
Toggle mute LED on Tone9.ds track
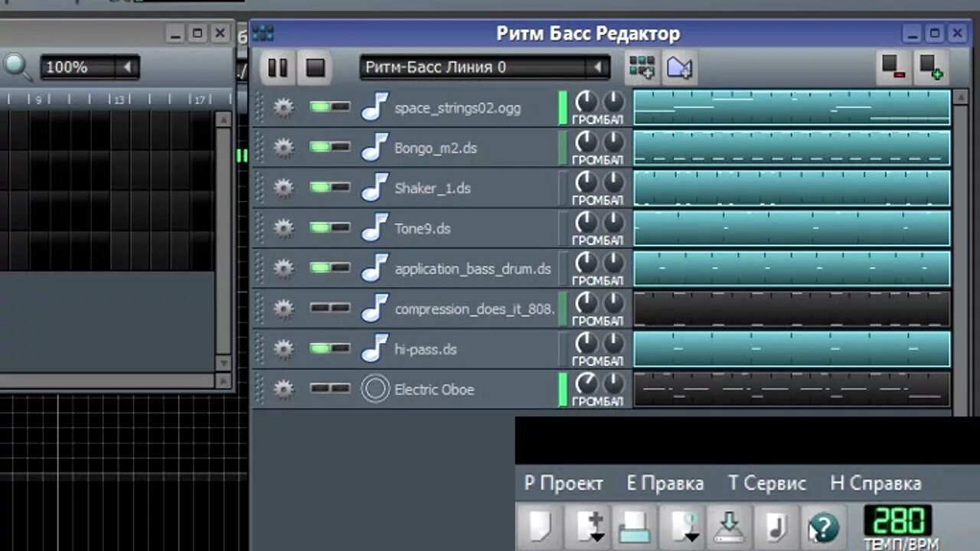pos(320,227)
